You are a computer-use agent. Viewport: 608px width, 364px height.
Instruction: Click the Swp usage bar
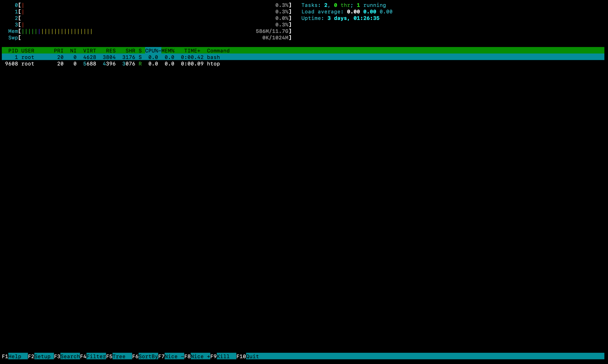150,38
